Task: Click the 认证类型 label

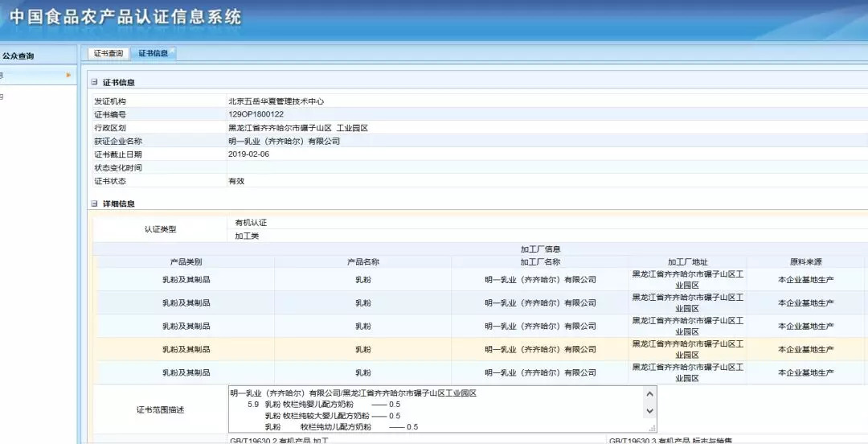Action: tap(160, 229)
